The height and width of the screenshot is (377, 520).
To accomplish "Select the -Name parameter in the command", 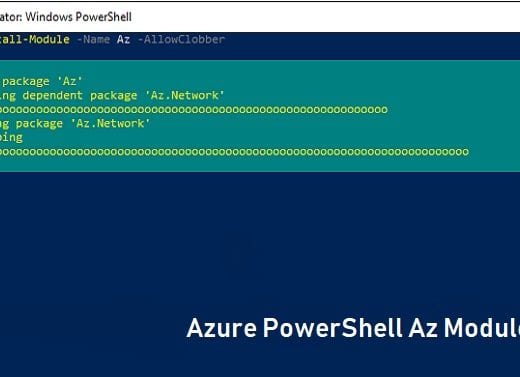I will (x=93, y=39).
